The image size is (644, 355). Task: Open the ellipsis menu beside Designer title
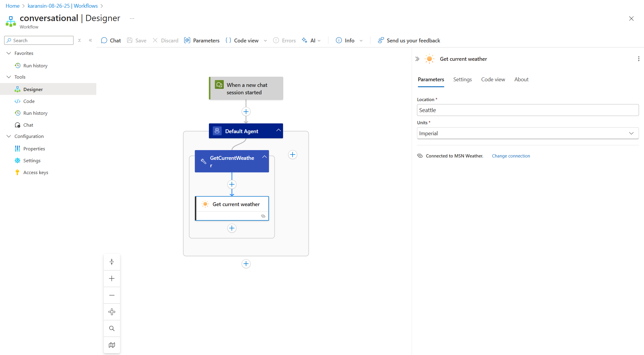click(x=132, y=18)
